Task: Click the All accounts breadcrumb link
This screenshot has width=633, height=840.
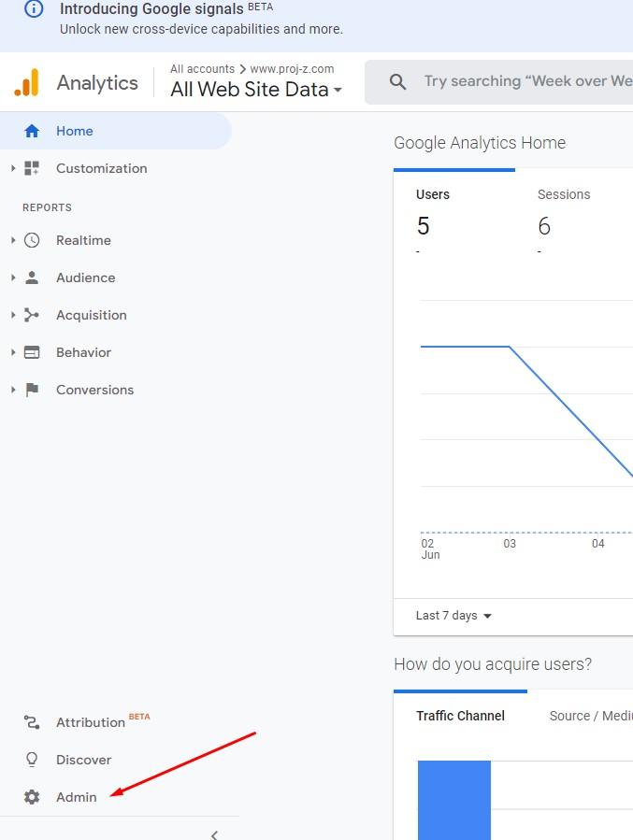Action: (x=202, y=68)
